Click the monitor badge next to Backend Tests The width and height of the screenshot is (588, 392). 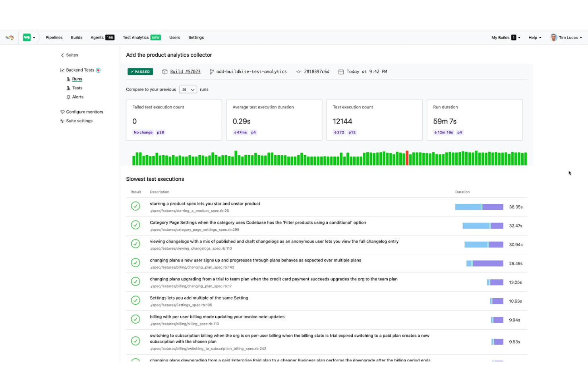pos(99,70)
